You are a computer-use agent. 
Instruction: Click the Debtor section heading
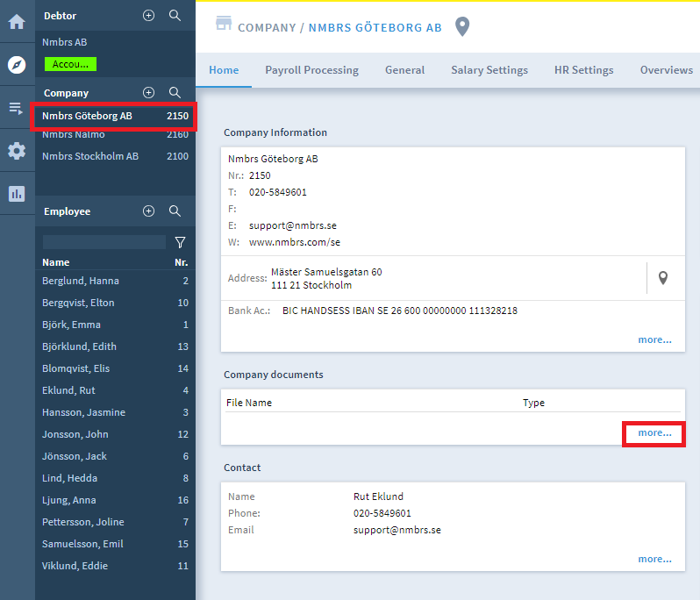[x=61, y=16]
